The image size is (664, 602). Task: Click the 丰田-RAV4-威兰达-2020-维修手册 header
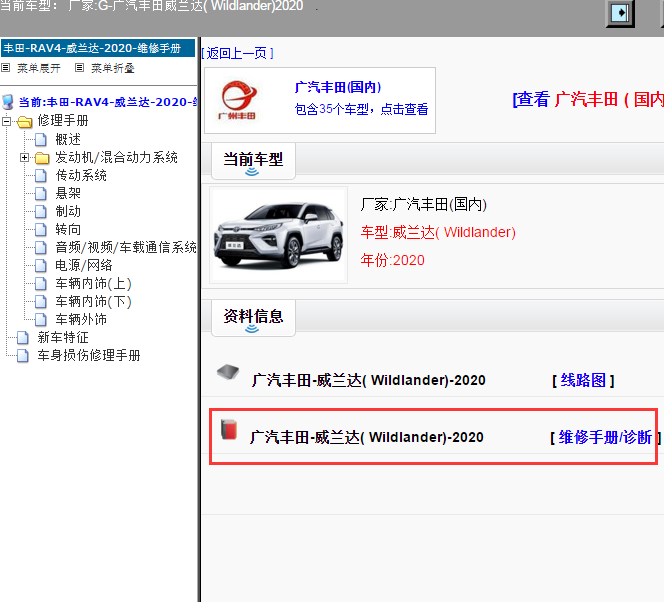click(x=98, y=48)
